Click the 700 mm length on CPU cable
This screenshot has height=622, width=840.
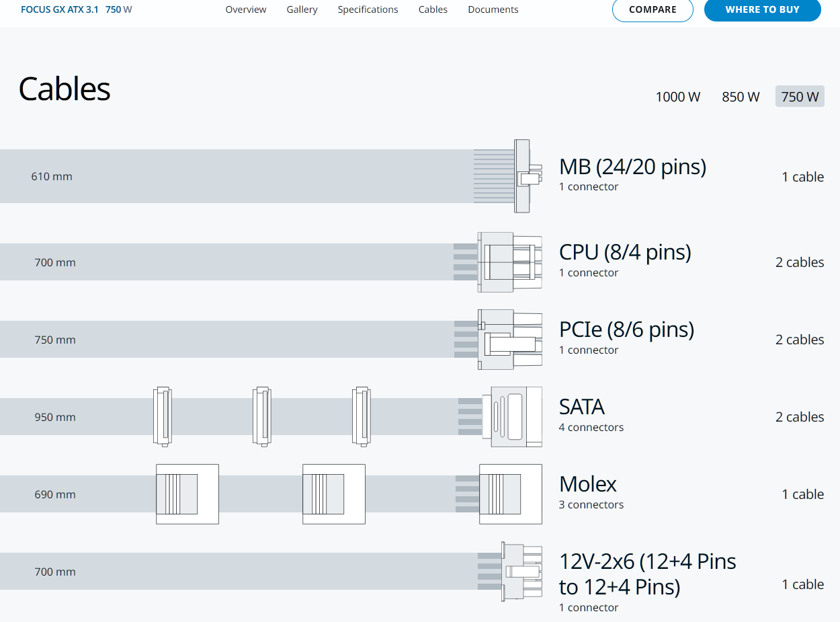(x=55, y=262)
